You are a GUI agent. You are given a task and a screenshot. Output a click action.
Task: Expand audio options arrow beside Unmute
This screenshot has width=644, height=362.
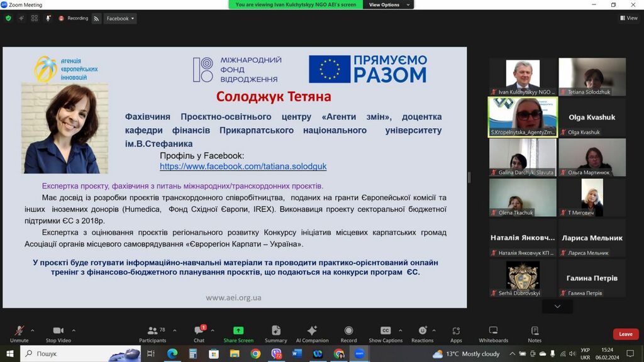click(33, 331)
